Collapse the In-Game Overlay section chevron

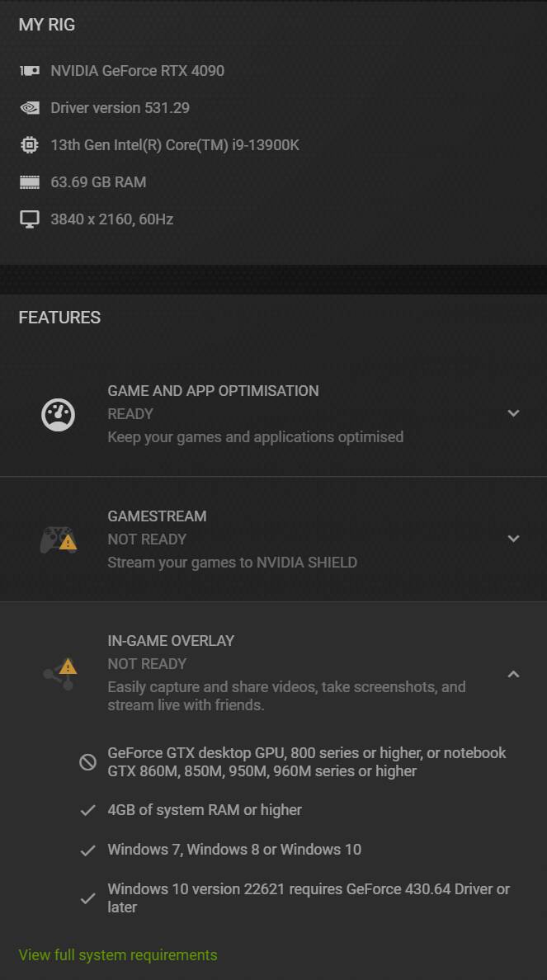(x=513, y=674)
